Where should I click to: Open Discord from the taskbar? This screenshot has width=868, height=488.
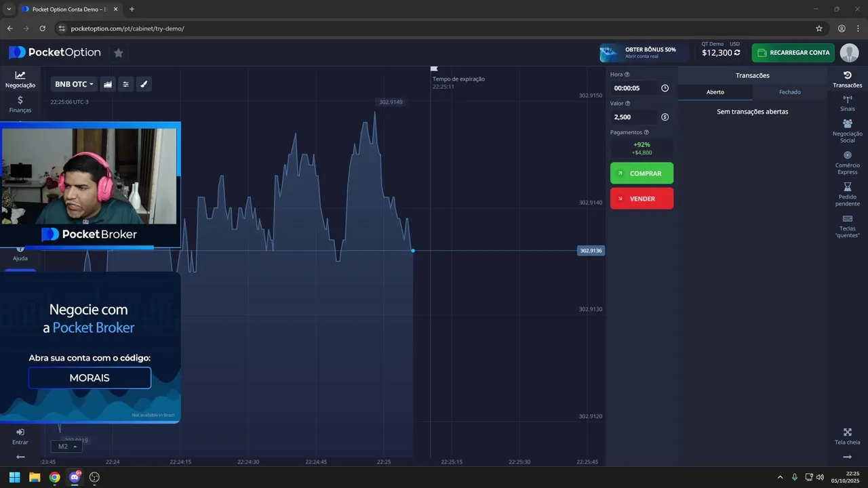tap(75, 477)
